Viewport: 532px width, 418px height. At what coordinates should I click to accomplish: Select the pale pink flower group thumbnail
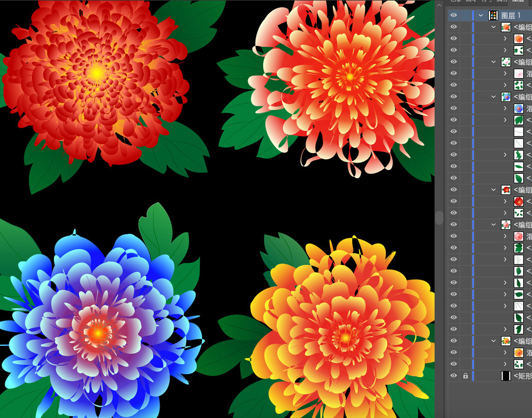[506, 61]
